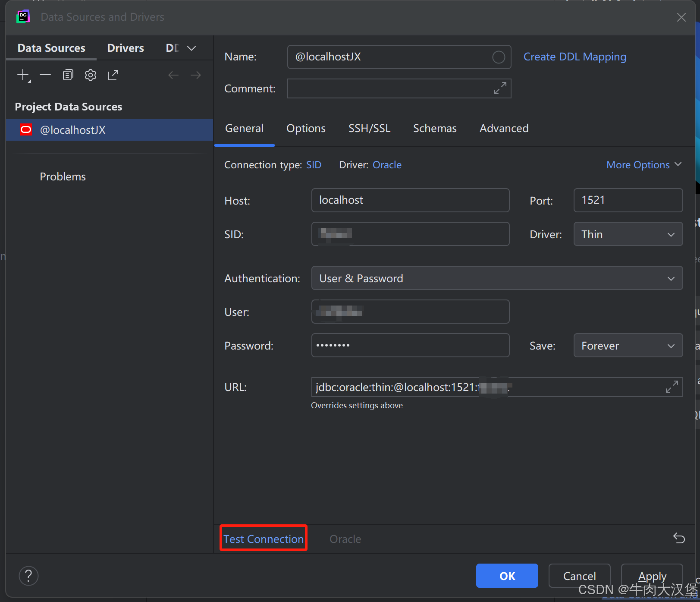This screenshot has width=700, height=602.
Task: Open driver settings gear icon
Action: click(91, 75)
